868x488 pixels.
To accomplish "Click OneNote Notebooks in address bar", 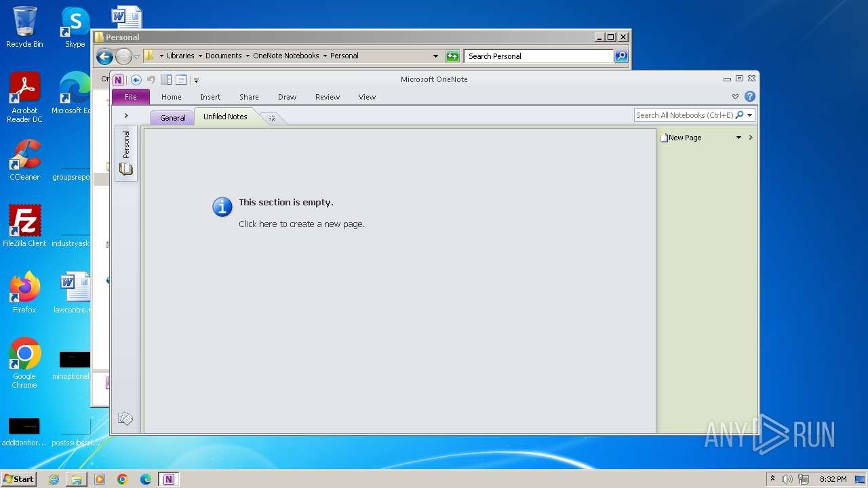I will click(x=286, y=56).
